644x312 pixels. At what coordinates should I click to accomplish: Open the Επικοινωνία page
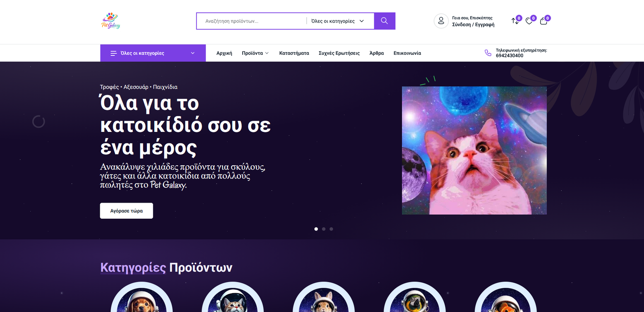(407, 53)
